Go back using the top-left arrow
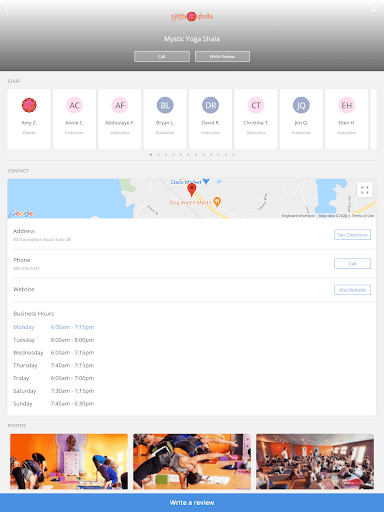 tap(6, 10)
